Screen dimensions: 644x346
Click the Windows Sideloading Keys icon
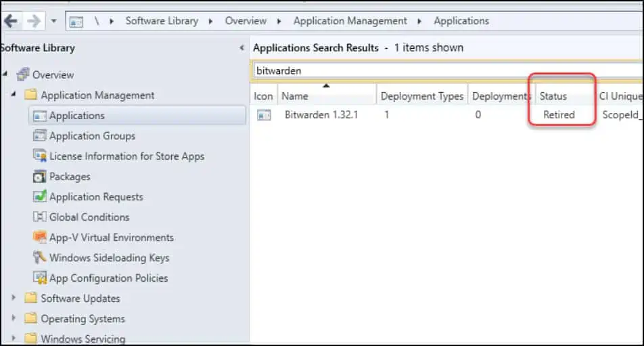point(40,257)
